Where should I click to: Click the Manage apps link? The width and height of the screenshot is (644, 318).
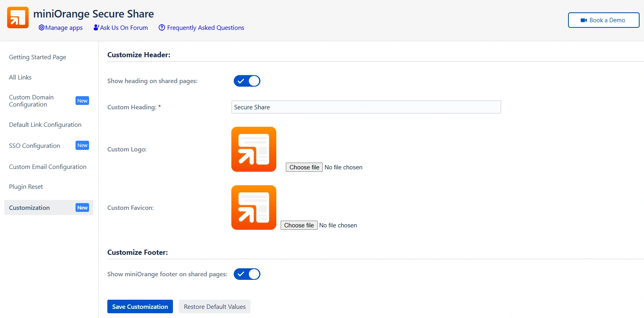60,27
